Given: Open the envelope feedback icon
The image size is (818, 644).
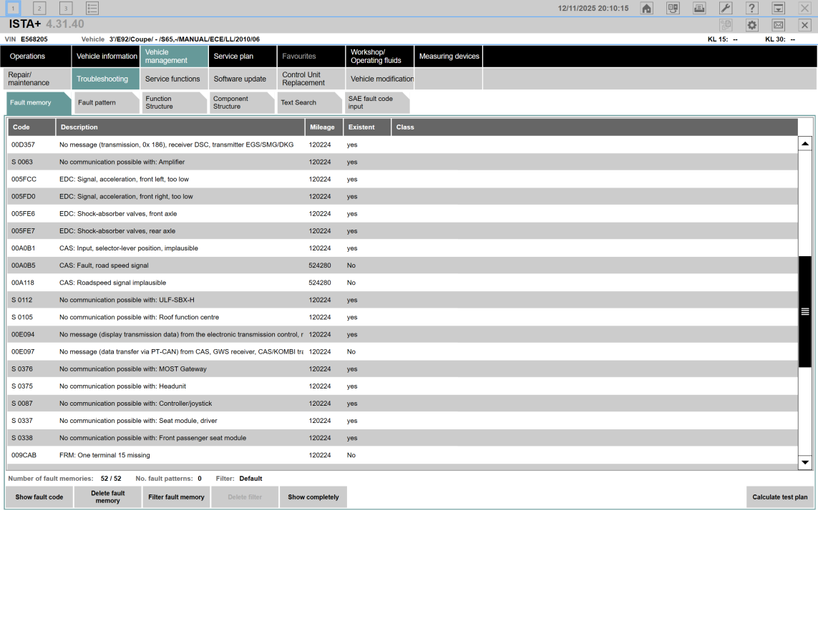Looking at the screenshot, I should tap(778, 25).
